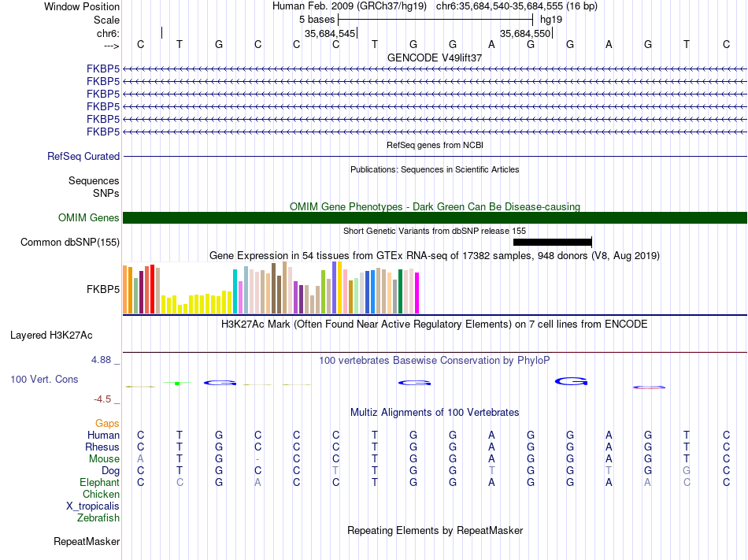Click the RefSeq genes from NCBI title
The height and width of the screenshot is (560, 748).
pyautogui.click(x=435, y=145)
